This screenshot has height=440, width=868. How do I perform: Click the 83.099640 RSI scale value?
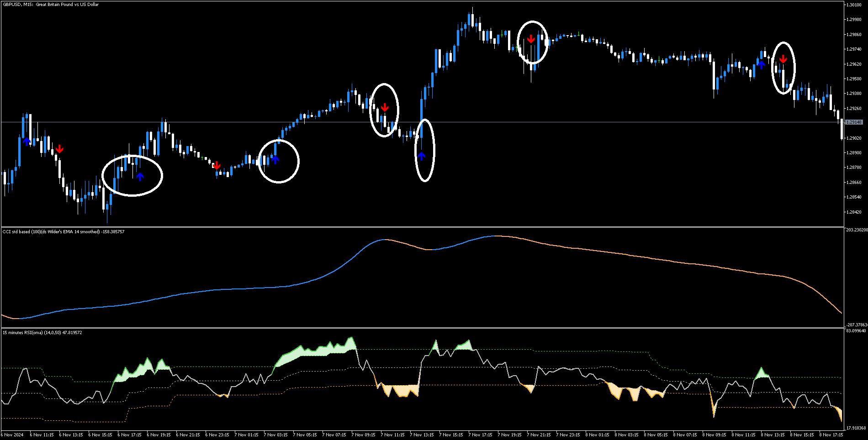tap(856, 331)
